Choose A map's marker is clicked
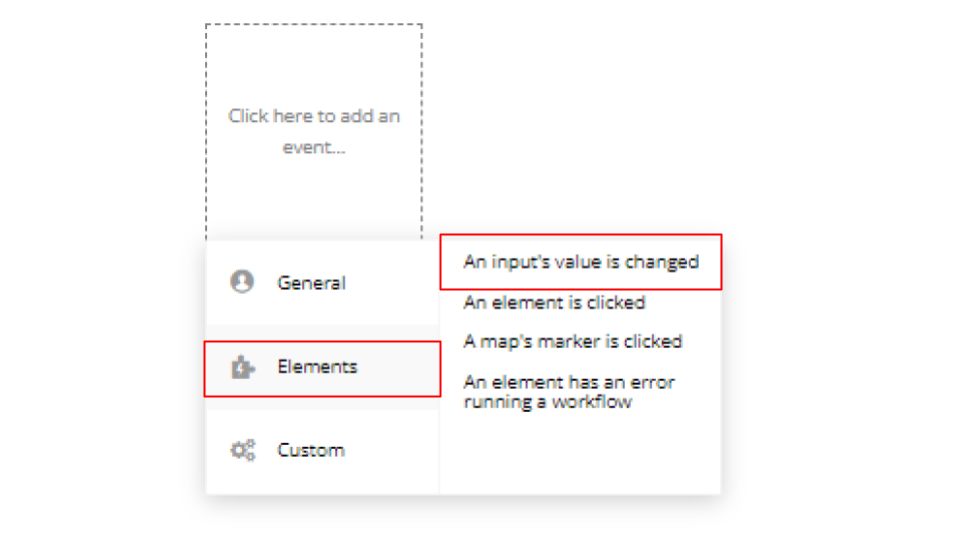Screen dimensions: 960x540 572,342
